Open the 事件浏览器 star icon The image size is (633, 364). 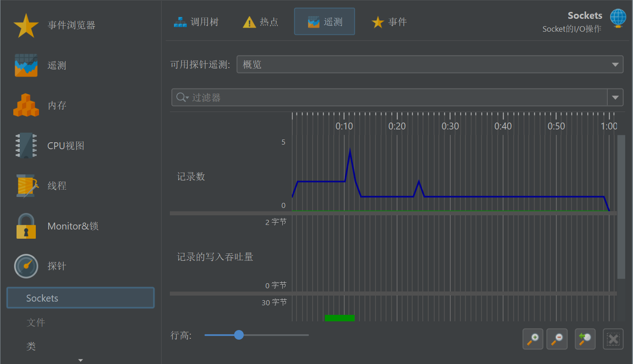[x=26, y=26]
